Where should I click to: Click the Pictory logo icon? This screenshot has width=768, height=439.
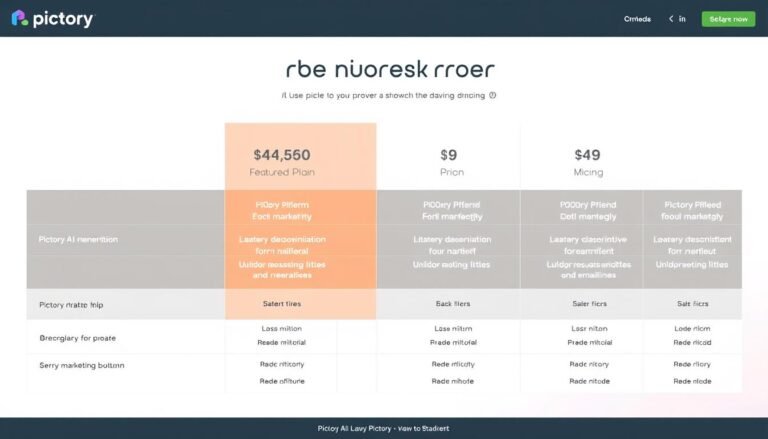pyautogui.click(x=19, y=19)
